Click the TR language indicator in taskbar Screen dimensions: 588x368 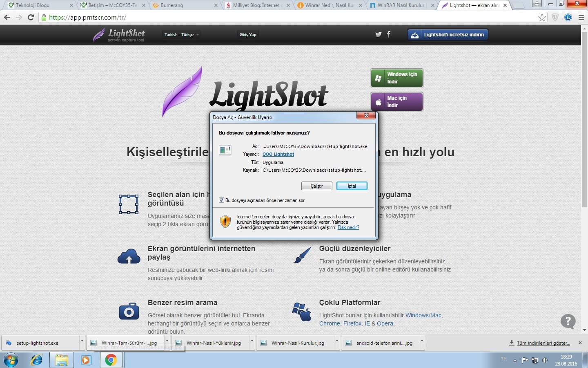[x=504, y=359]
